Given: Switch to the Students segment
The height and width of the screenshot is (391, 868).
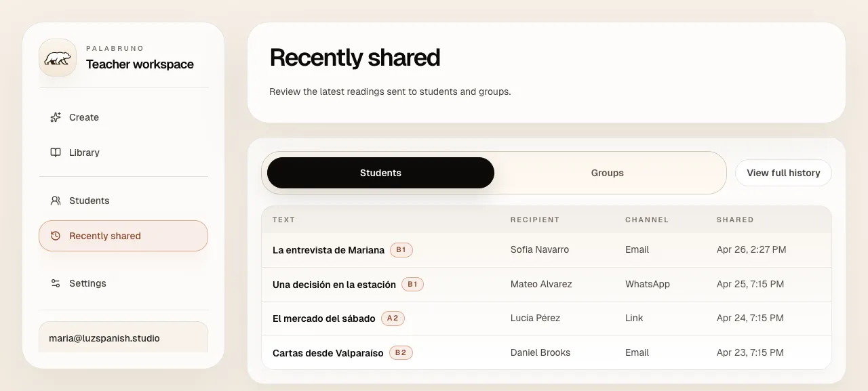Looking at the screenshot, I should (380, 173).
